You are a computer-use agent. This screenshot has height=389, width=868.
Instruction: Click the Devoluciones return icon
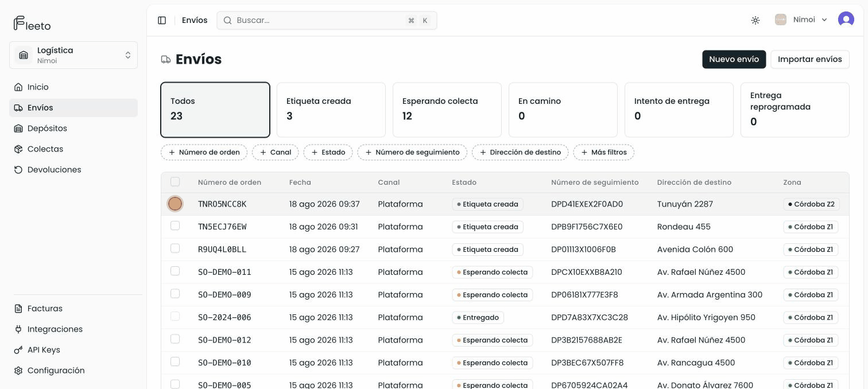coord(18,170)
